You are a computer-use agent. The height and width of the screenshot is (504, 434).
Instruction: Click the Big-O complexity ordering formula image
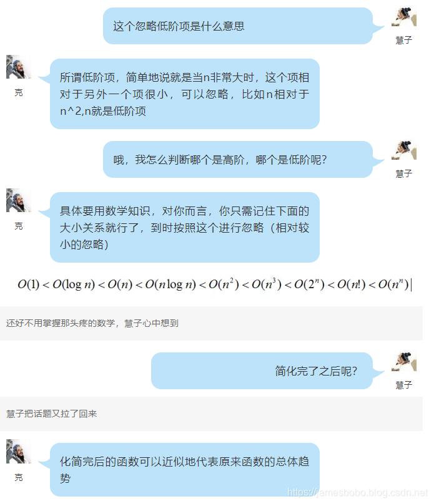215,284
